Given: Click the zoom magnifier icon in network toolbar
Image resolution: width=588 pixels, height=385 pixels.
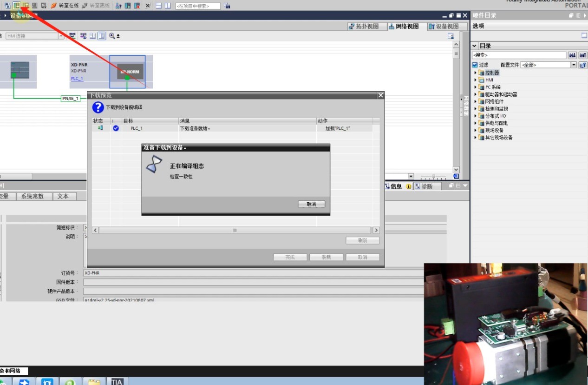Looking at the screenshot, I should click(112, 36).
